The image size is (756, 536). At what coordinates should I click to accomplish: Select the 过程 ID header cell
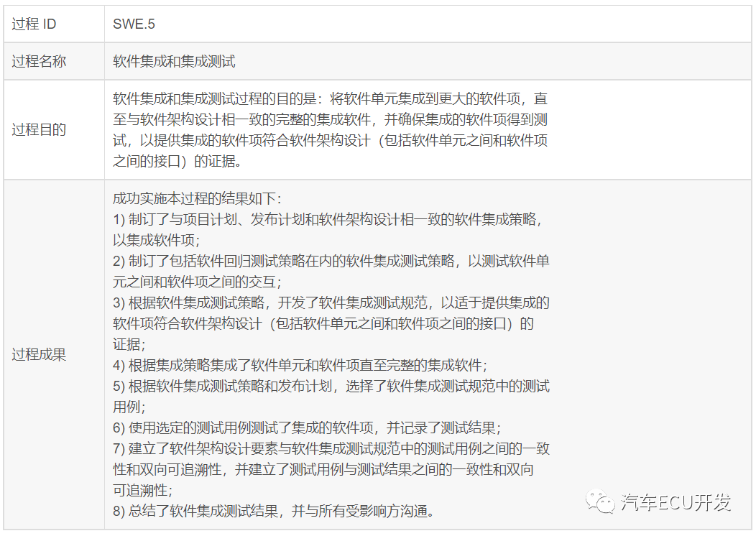(x=32, y=24)
